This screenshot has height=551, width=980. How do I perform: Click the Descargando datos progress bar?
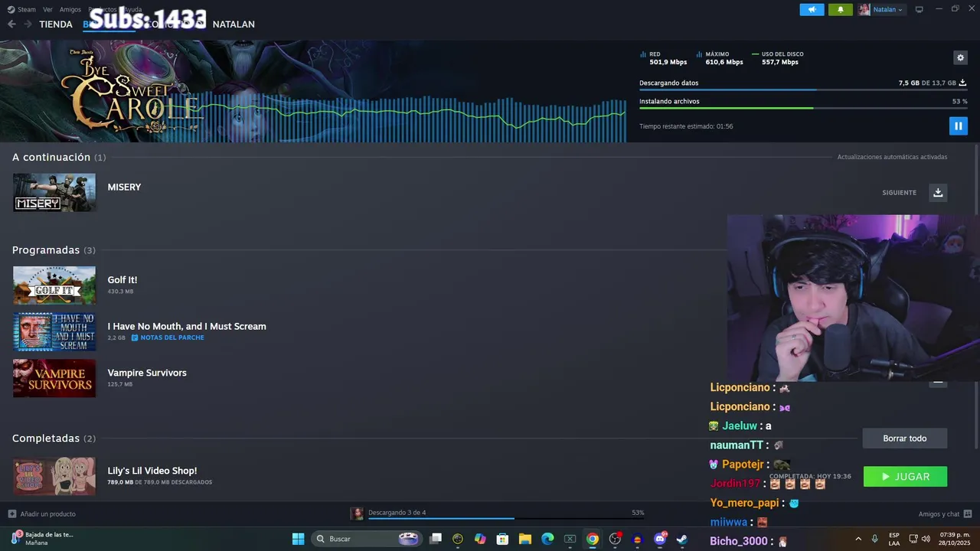tap(803, 90)
